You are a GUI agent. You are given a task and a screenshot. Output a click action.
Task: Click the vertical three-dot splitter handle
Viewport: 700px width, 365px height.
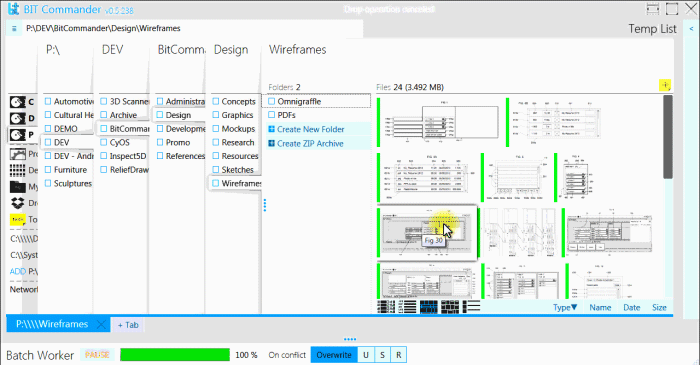[265, 205]
